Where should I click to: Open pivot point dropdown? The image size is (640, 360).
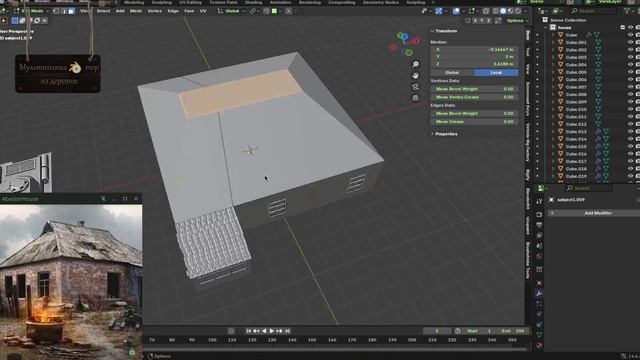coord(254,11)
